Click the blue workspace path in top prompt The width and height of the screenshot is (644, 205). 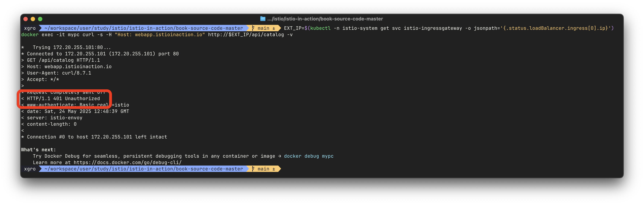click(144, 28)
